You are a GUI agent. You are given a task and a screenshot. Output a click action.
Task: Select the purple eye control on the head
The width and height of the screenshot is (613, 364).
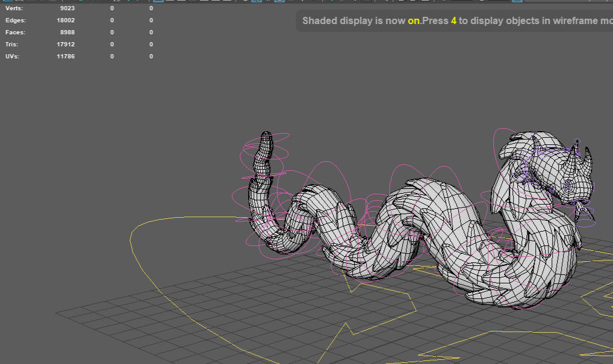[x=568, y=186]
